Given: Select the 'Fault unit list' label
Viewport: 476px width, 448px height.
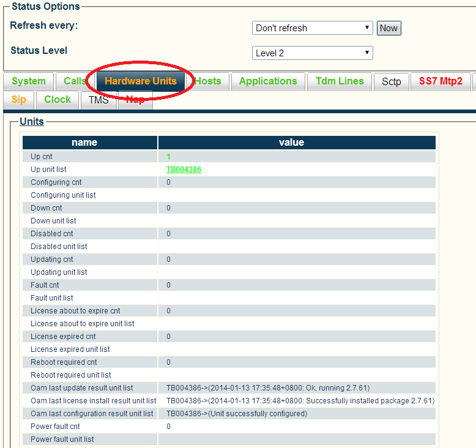Looking at the screenshot, I should (x=52, y=298).
